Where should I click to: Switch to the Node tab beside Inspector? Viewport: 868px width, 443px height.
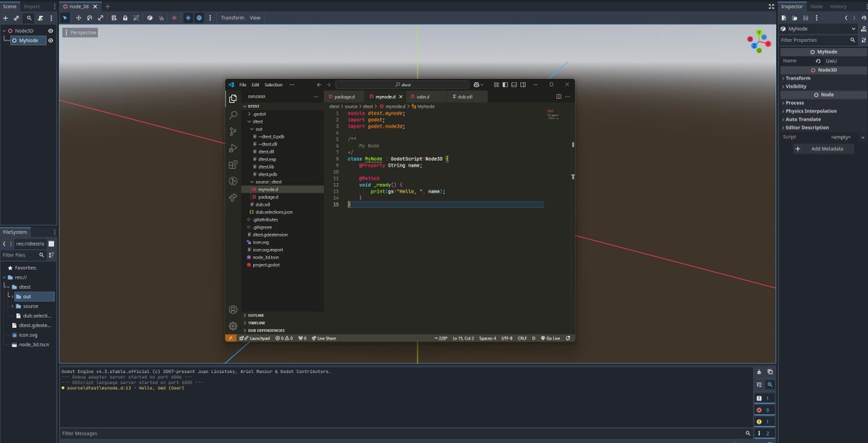(816, 7)
